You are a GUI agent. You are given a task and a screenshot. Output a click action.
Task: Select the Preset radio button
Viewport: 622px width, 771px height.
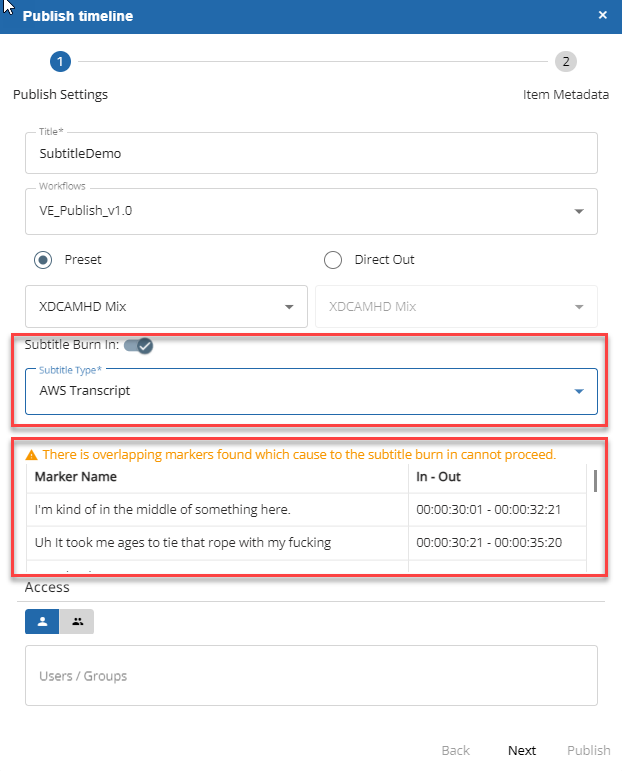pos(43,260)
